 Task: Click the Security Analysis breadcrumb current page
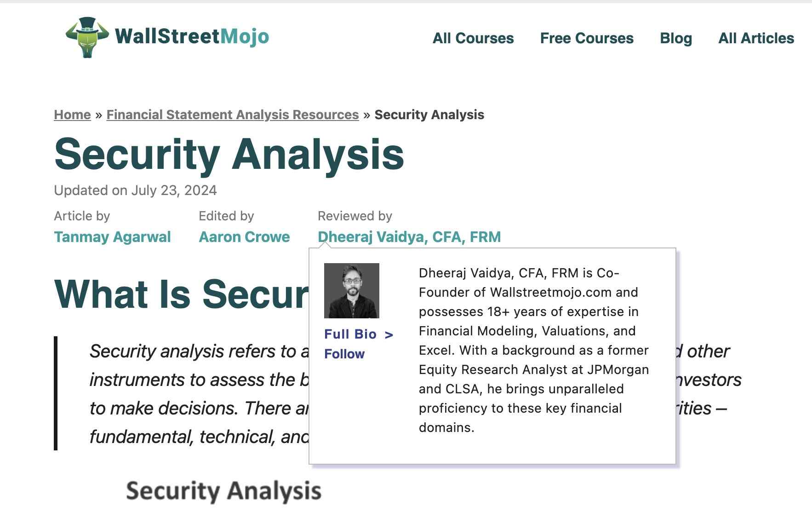click(x=429, y=115)
